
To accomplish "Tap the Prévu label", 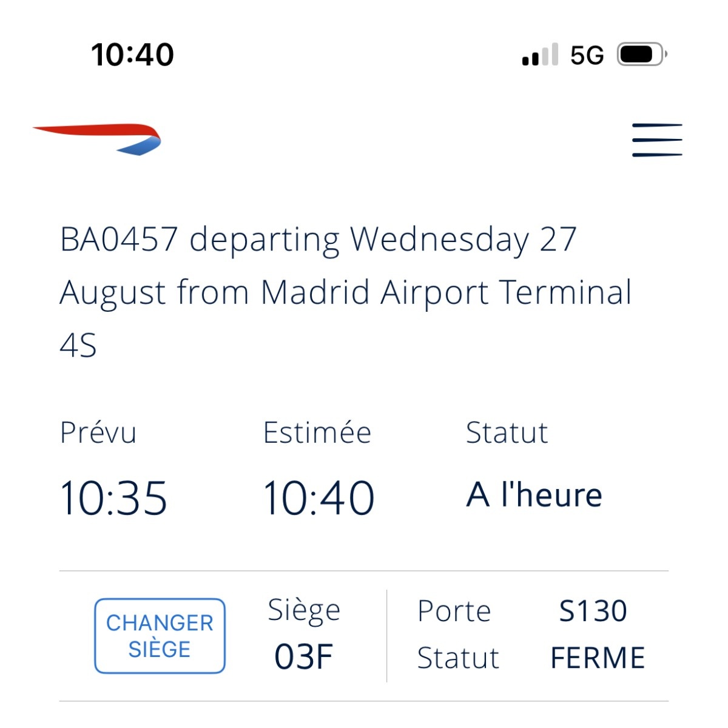I will (98, 433).
